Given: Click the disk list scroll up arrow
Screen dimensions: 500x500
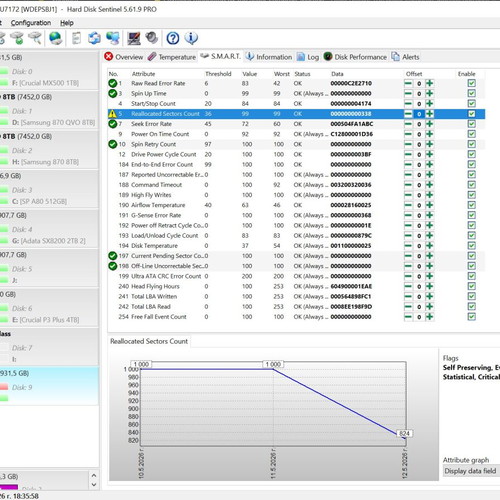Looking at the screenshot, I should [94, 476].
